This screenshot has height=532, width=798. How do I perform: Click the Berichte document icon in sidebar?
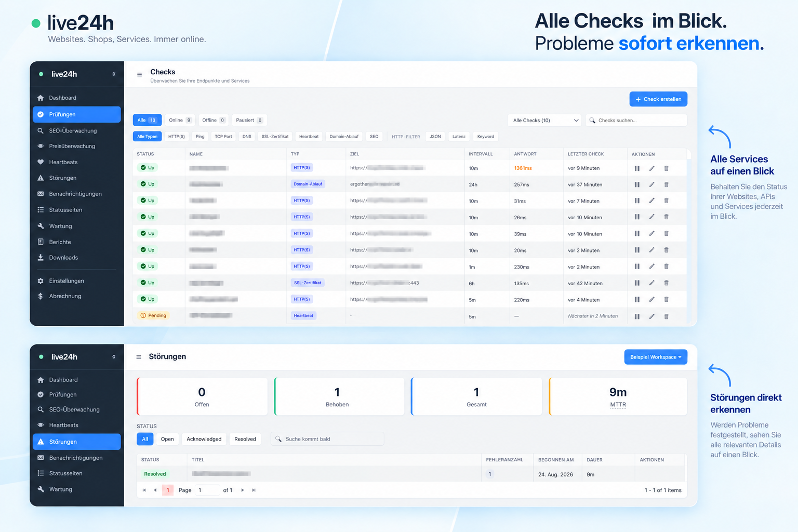tap(41, 242)
